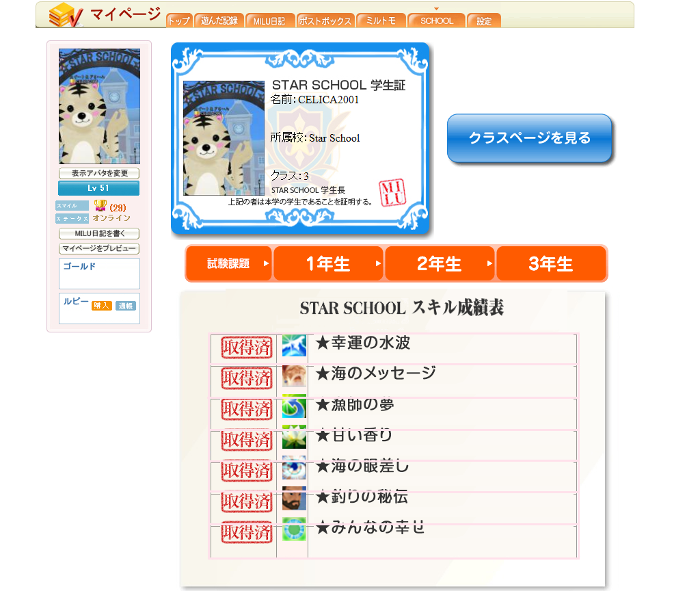This screenshot has width=700, height=591.
Task: Switch to the SCHOOL tab
Action: point(437,21)
